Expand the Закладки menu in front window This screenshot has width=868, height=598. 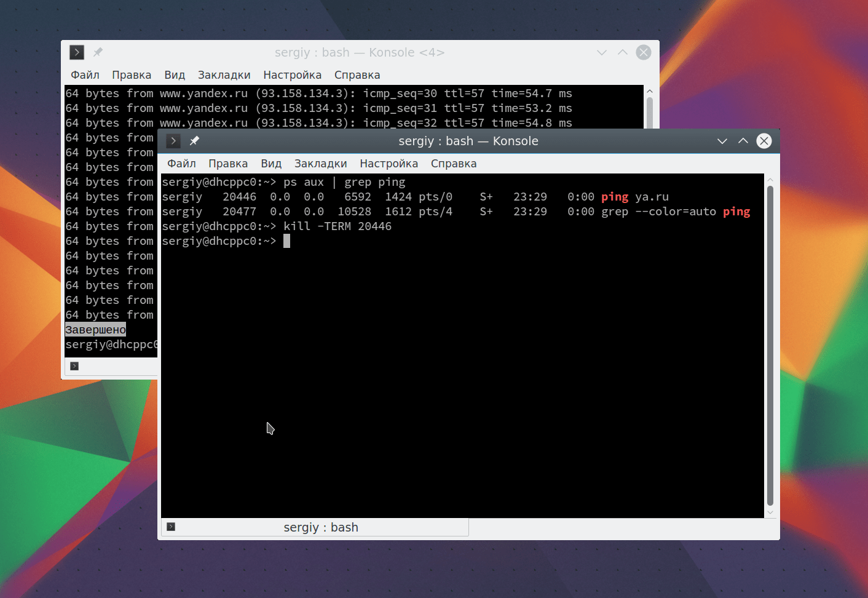(320, 164)
